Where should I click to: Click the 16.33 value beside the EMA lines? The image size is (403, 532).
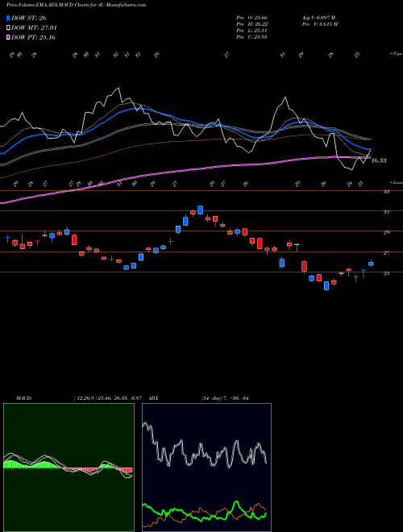379,160
